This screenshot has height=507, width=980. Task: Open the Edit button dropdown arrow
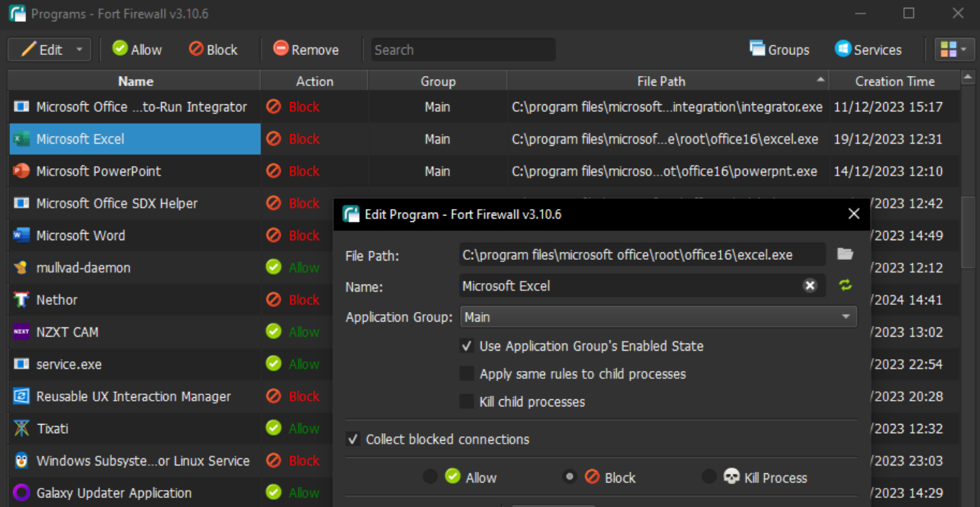(x=79, y=49)
